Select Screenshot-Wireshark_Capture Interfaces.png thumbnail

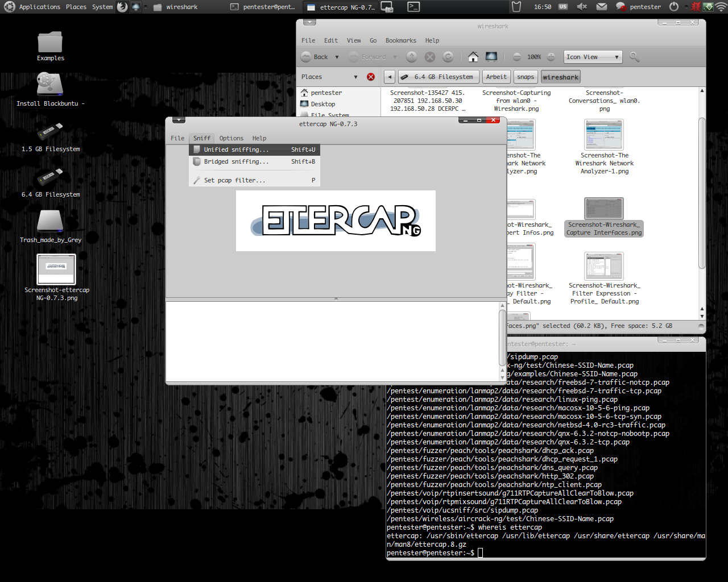(604, 209)
